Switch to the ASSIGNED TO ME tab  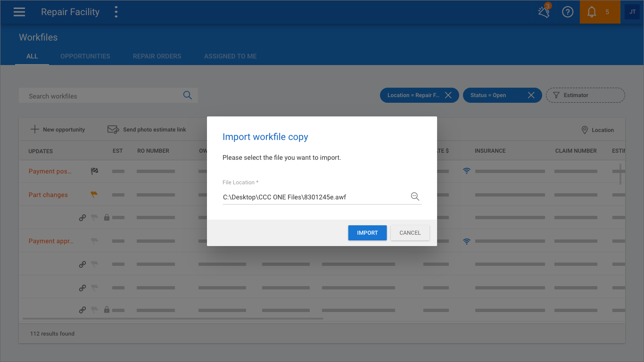[231, 56]
